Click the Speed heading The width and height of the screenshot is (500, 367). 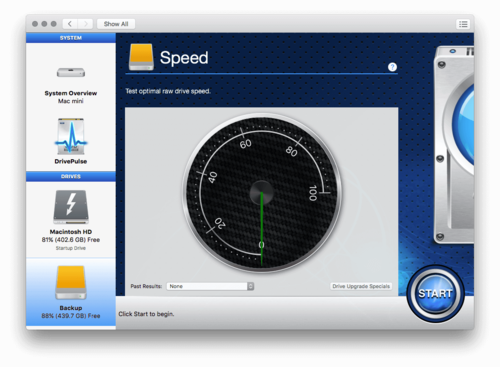(184, 58)
